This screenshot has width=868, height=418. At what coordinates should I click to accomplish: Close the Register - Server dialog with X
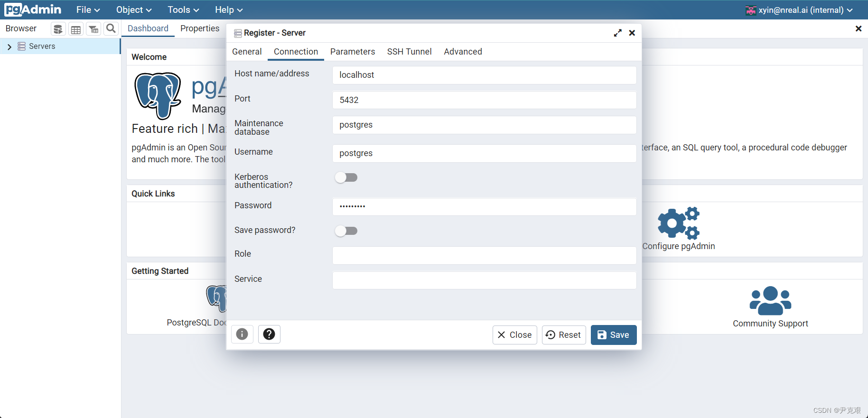click(x=632, y=33)
